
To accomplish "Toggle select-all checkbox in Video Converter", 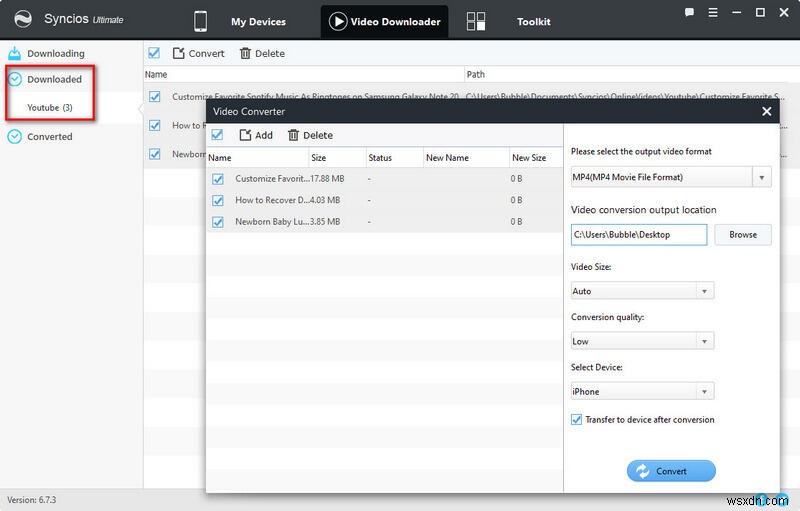I will click(217, 135).
